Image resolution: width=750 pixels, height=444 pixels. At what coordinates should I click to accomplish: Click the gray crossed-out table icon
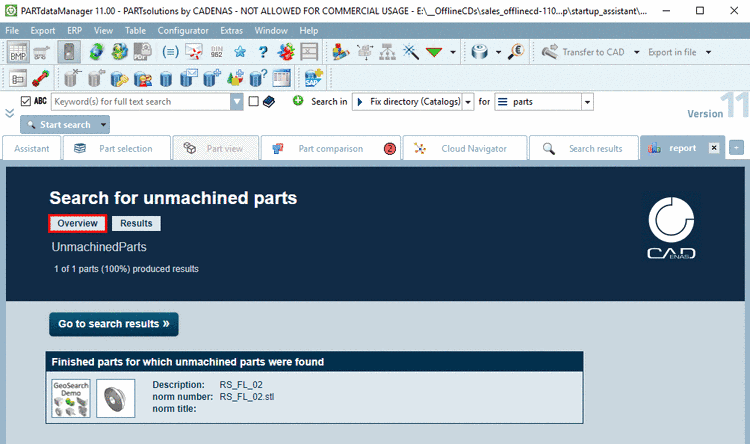309,52
